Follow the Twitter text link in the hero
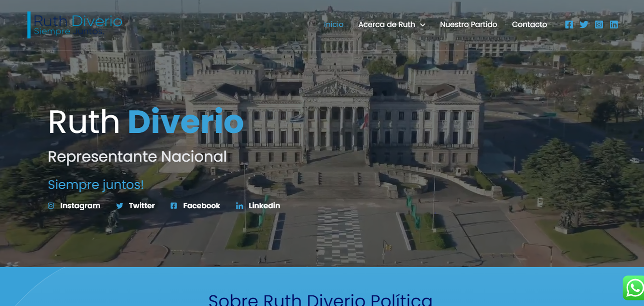 (142, 206)
